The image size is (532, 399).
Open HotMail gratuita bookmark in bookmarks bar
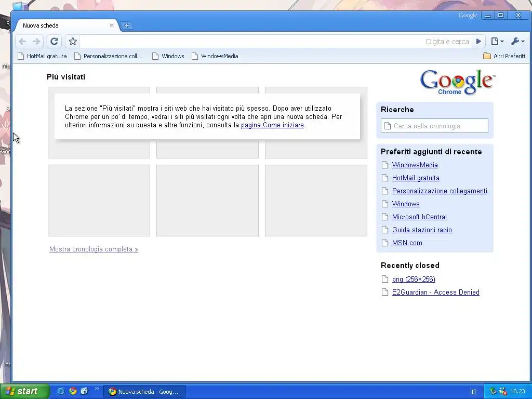[43, 56]
